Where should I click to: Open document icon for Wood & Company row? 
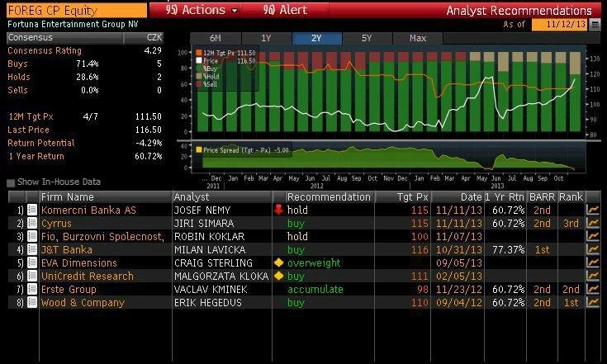click(x=32, y=302)
